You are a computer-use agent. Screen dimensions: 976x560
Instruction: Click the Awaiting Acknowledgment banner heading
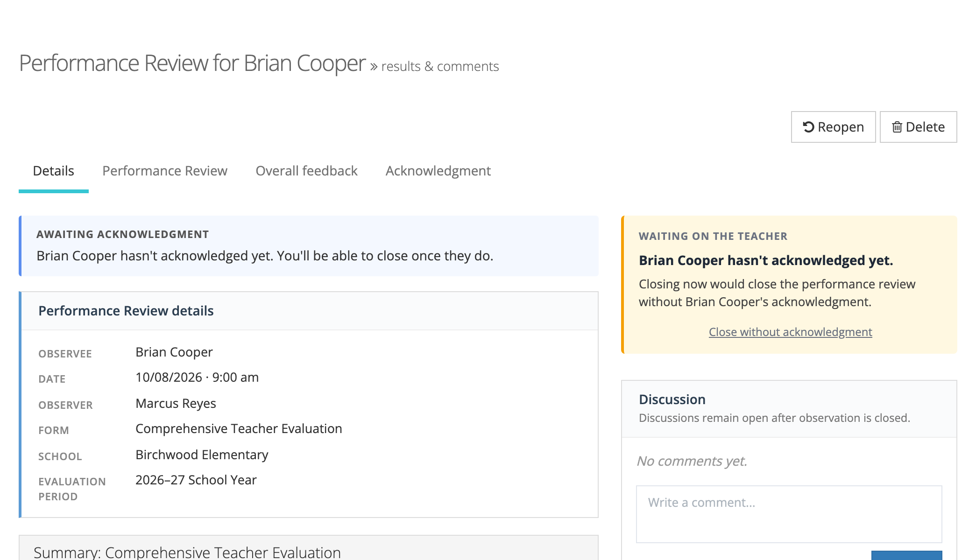click(122, 234)
